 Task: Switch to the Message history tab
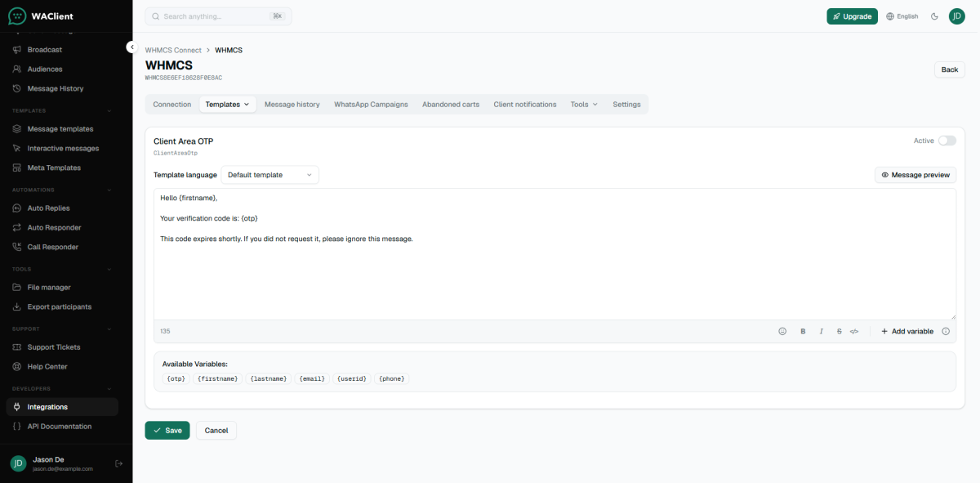[x=292, y=105]
